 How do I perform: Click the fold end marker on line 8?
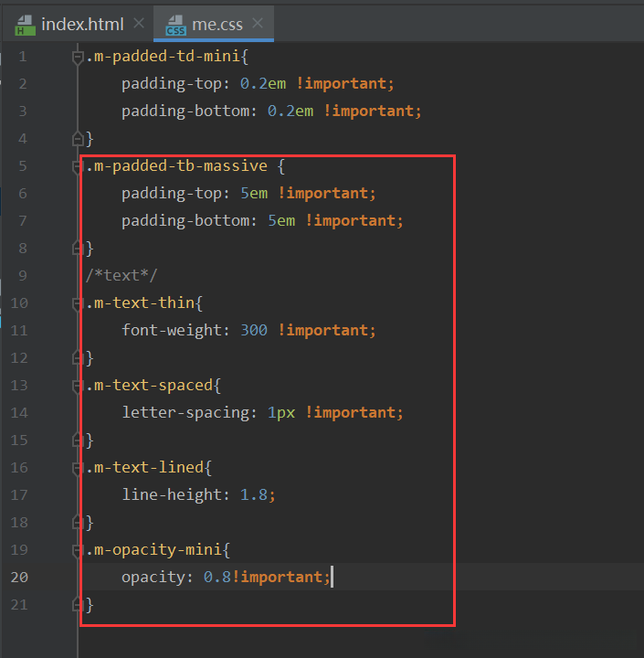tap(79, 249)
